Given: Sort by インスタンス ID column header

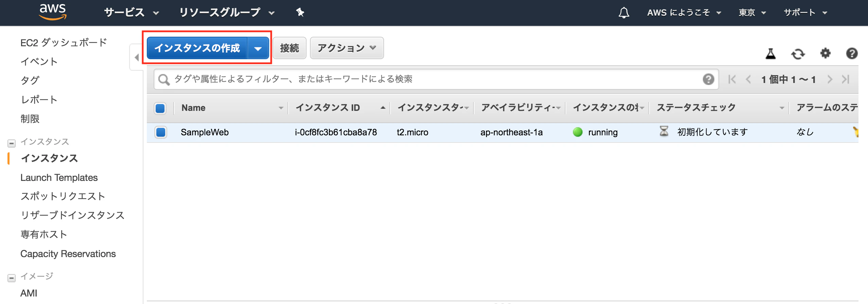Looking at the screenshot, I should pos(328,108).
